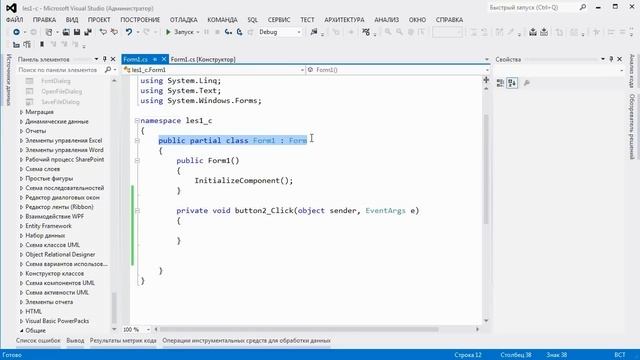Close the Свойства panel
This screenshot has height=360, width=640.
tap(619, 59)
